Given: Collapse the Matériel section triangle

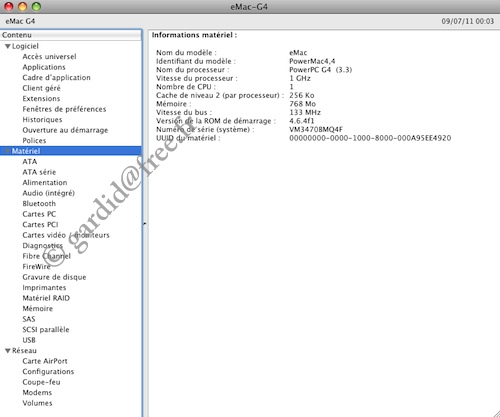Looking at the screenshot, I should coord(7,151).
